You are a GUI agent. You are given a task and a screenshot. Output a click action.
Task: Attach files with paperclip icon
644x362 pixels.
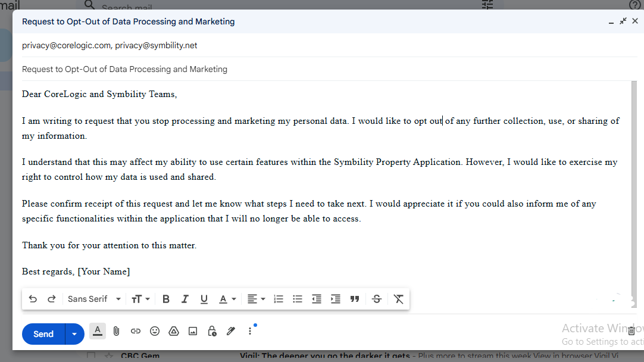coord(116,331)
